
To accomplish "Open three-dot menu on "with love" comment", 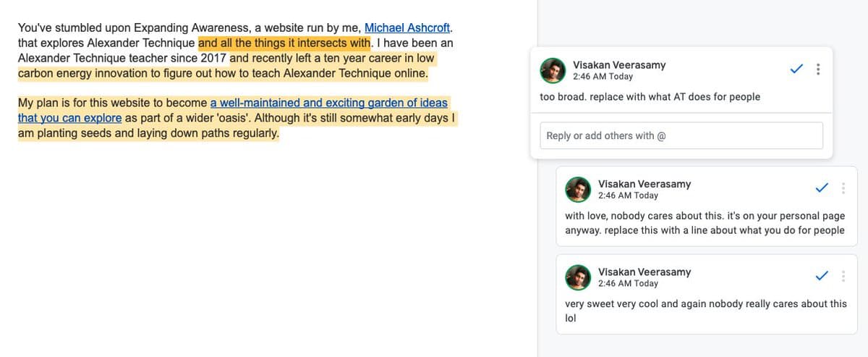I will coord(843,188).
